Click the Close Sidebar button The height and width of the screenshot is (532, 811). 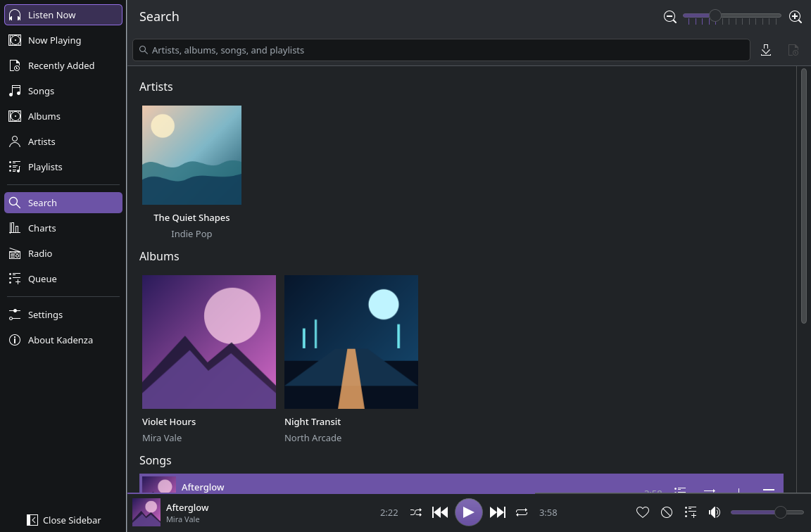click(x=63, y=520)
